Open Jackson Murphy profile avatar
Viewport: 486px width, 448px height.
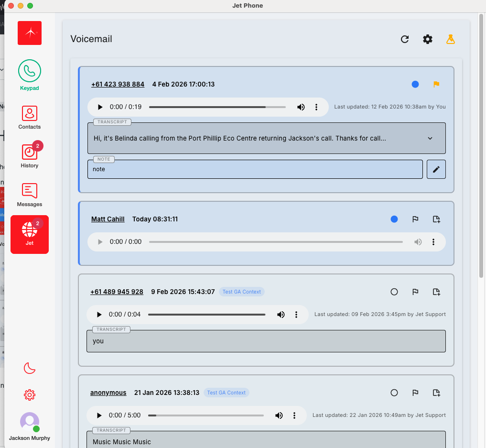click(30, 422)
